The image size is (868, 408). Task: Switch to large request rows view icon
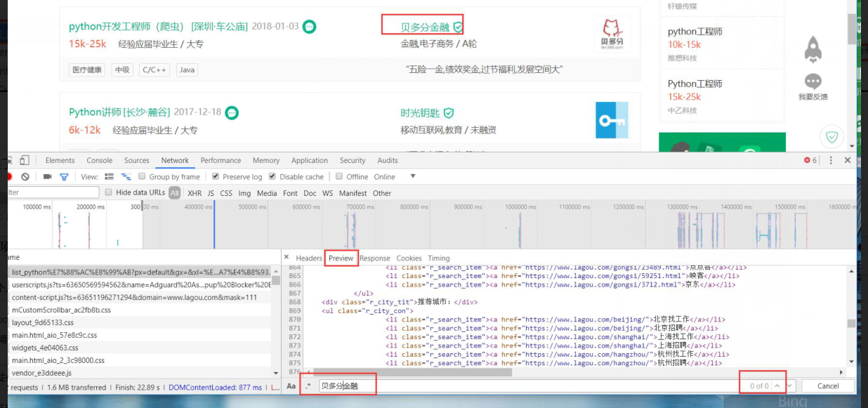pyautogui.click(x=110, y=177)
